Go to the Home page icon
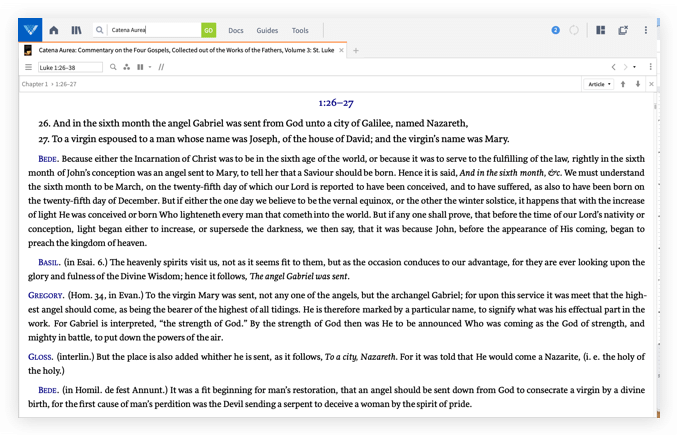The width and height of the screenshot is (677, 435). (54, 30)
